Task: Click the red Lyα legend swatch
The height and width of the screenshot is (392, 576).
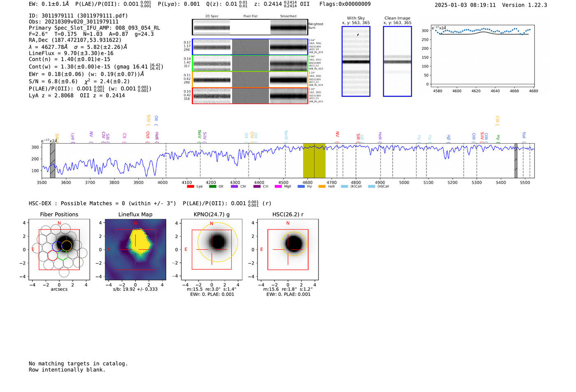Action: tap(190, 187)
